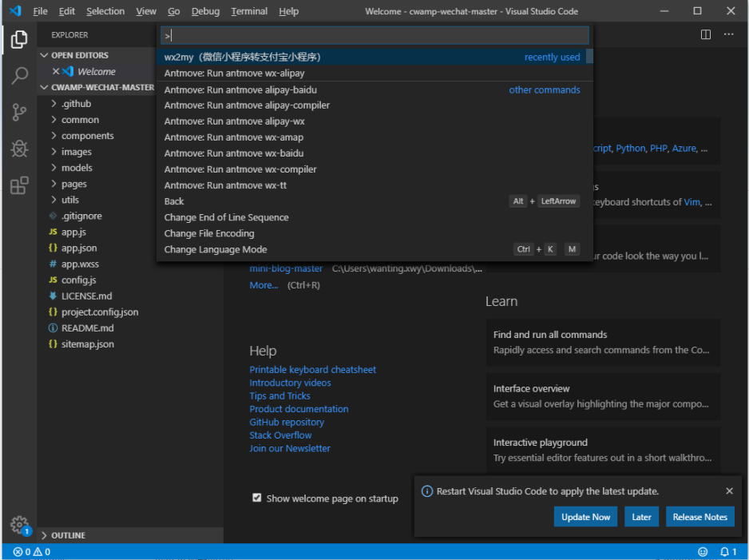The image size is (749, 560).
Task: Open the Debug view bug icon
Action: 19,149
